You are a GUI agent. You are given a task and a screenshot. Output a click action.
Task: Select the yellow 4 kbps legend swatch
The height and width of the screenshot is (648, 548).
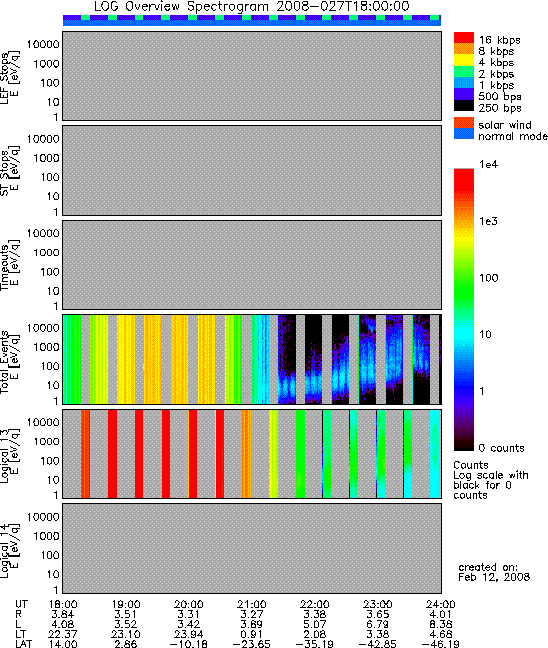pos(464,60)
